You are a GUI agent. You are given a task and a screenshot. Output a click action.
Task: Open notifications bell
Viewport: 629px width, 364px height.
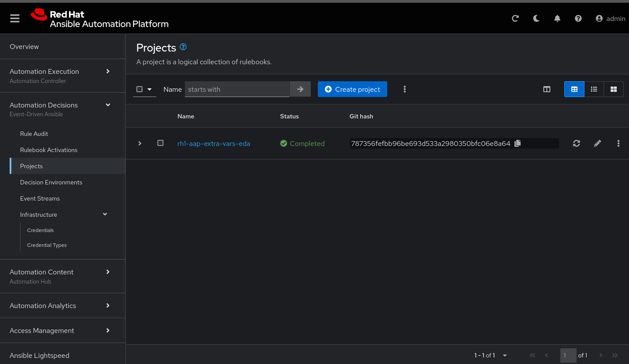pyautogui.click(x=557, y=18)
